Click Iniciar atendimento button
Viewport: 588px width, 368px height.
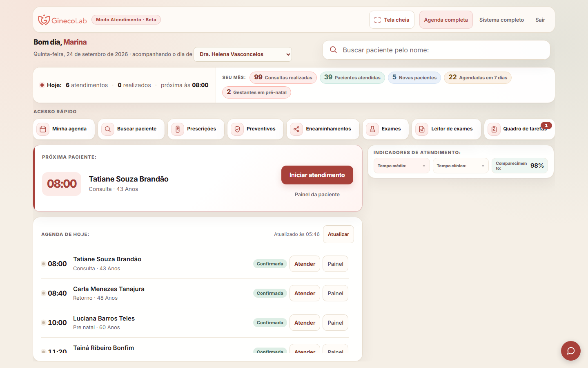(x=317, y=175)
